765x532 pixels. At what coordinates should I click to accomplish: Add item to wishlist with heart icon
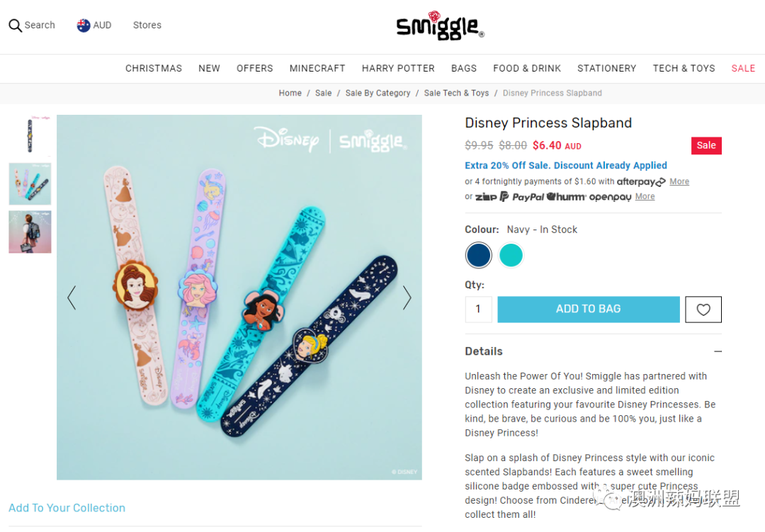click(x=703, y=310)
